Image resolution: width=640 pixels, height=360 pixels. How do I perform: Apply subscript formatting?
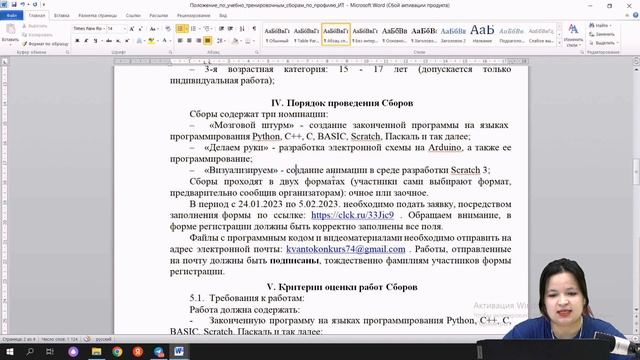(118, 41)
